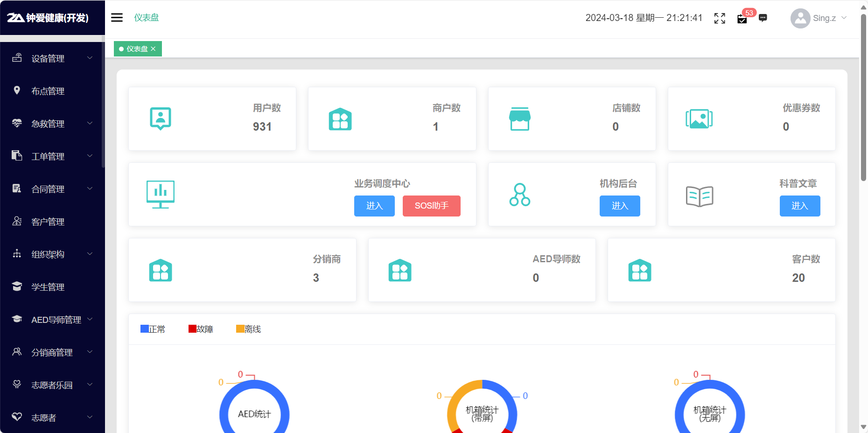Click the 设备管理 sidebar icon
Screen dimensions: 868x433
(x=17, y=58)
